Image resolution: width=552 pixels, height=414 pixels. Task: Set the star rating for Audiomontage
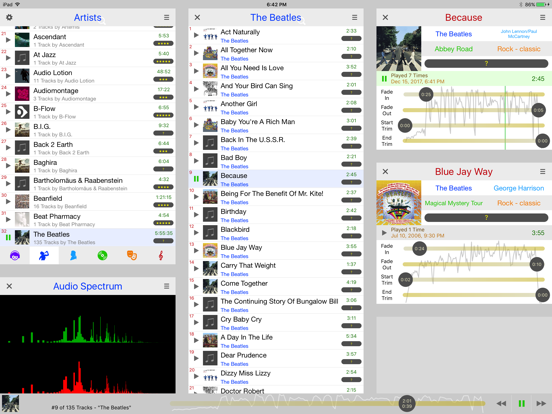pyautogui.click(x=163, y=97)
